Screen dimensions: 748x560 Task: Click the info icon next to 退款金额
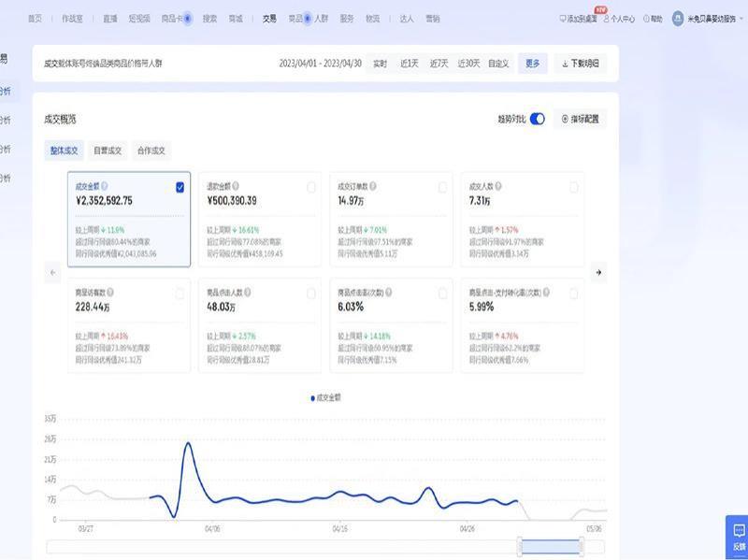tap(236, 186)
